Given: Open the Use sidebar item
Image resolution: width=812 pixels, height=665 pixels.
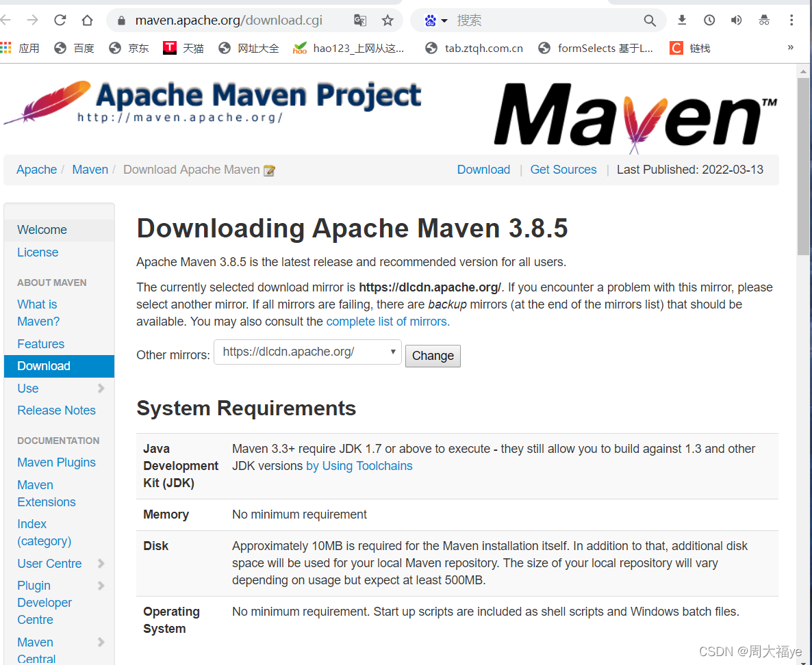Looking at the screenshot, I should tap(28, 389).
